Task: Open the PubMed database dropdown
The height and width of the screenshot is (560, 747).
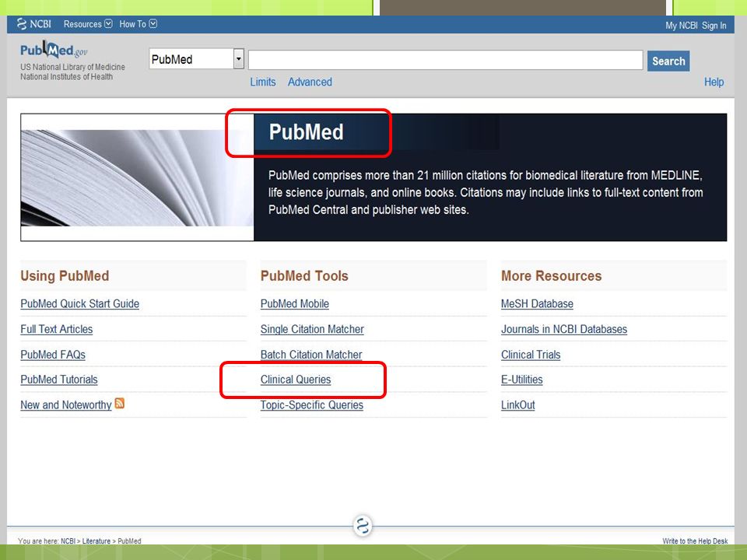Action: 197,59
